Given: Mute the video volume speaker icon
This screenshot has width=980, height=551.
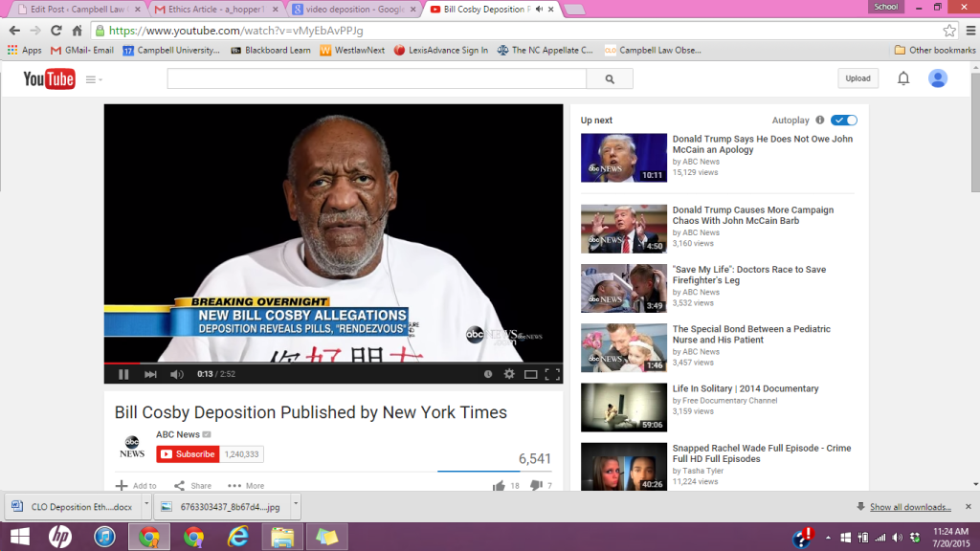Looking at the screenshot, I should pos(177,374).
